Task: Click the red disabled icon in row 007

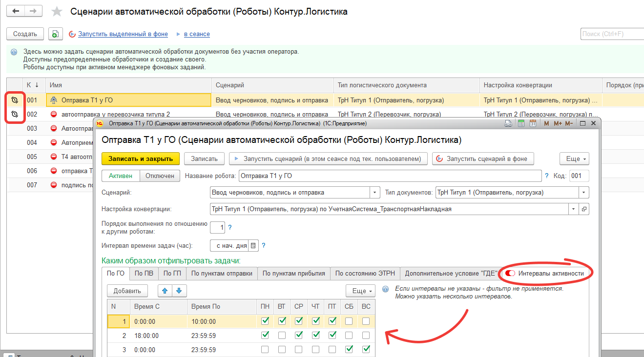Action: (54, 185)
